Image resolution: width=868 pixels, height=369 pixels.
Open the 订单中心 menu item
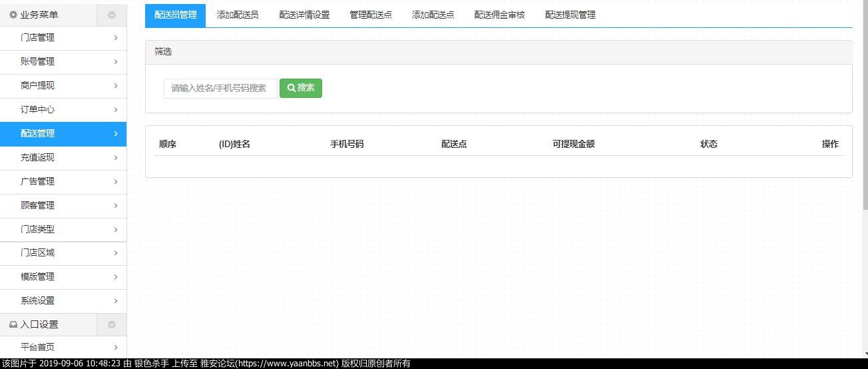[63, 110]
